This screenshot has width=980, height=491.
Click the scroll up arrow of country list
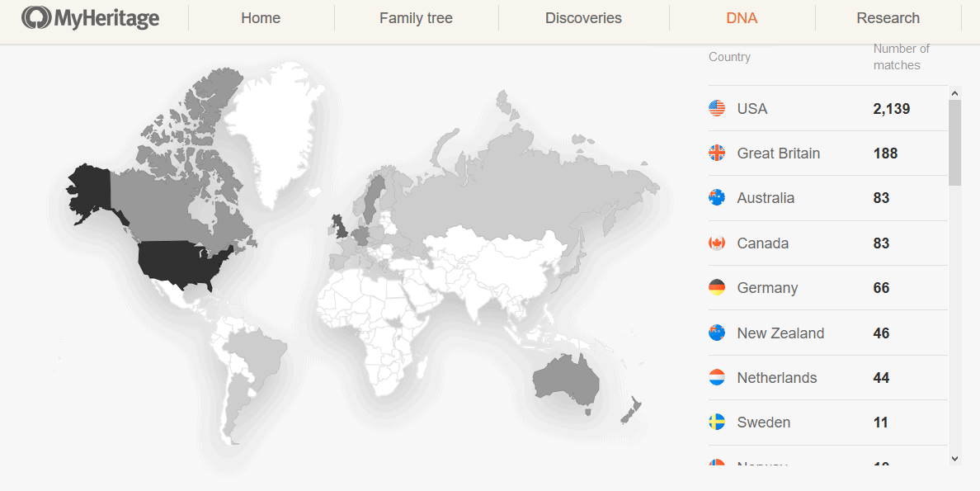[954, 94]
